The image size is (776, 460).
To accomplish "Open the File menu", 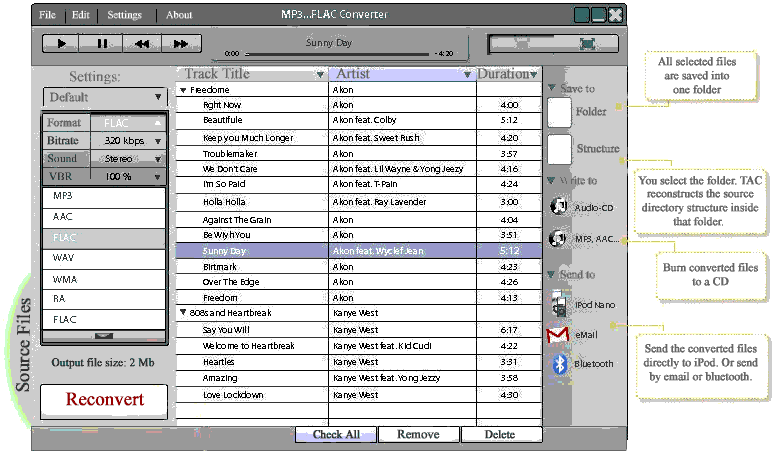I will pos(47,15).
